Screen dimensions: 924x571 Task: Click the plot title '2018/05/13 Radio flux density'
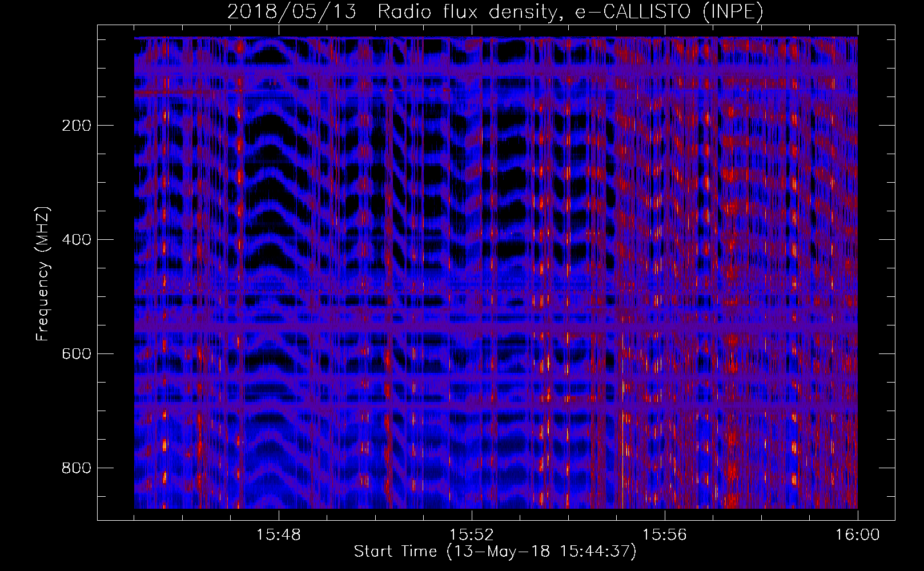(x=496, y=11)
